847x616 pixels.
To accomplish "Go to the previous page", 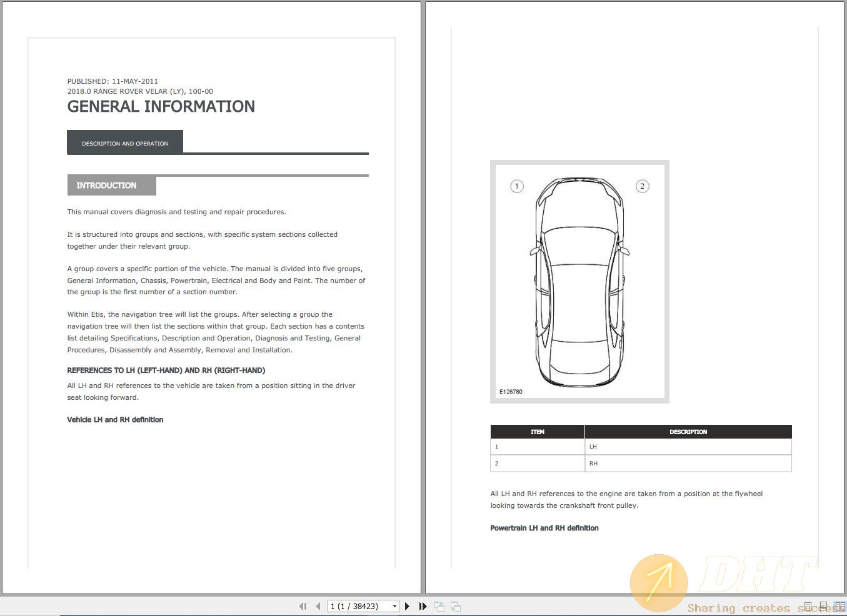I will point(318,606).
